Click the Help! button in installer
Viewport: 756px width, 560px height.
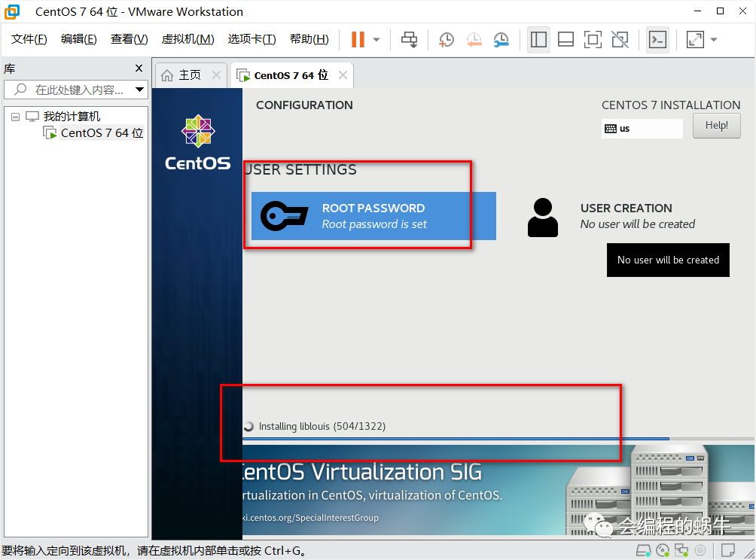(x=716, y=125)
